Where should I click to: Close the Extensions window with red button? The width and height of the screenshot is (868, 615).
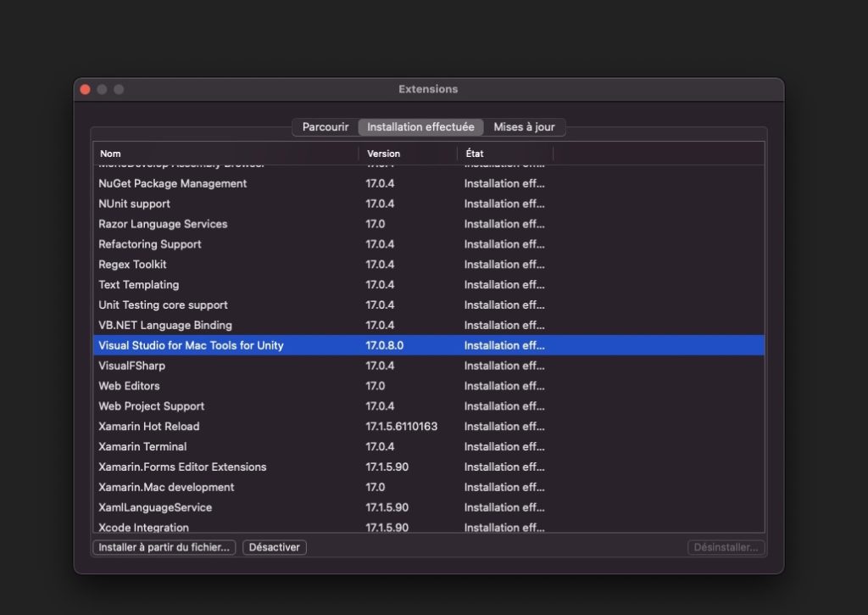[x=85, y=90]
